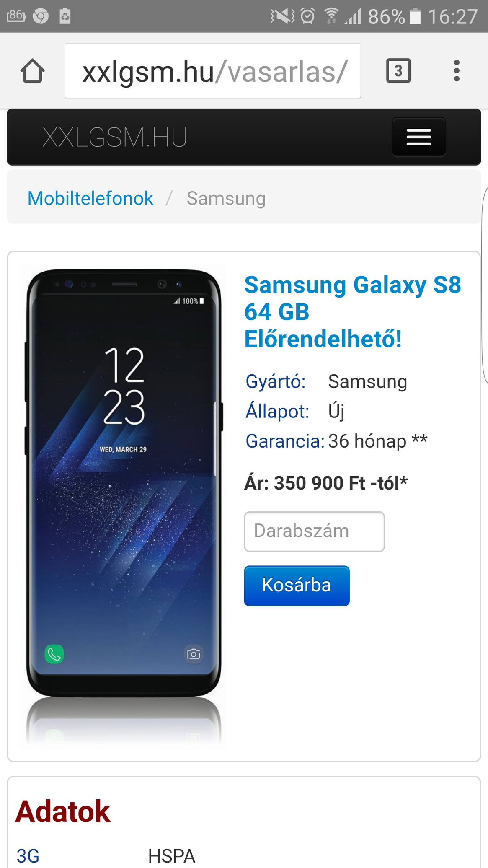The image size is (488, 868).
Task: Select the Samsung breadcrumb item
Action: point(226,199)
